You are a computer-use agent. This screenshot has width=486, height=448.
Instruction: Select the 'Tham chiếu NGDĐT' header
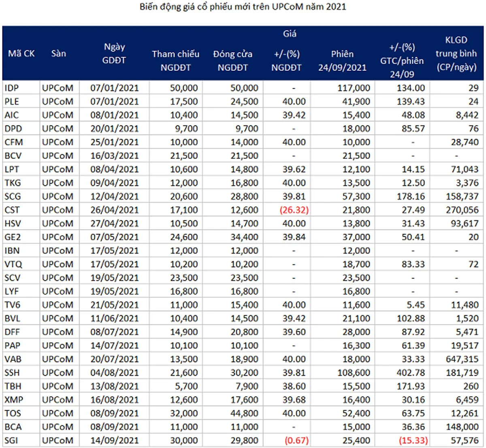175,60
